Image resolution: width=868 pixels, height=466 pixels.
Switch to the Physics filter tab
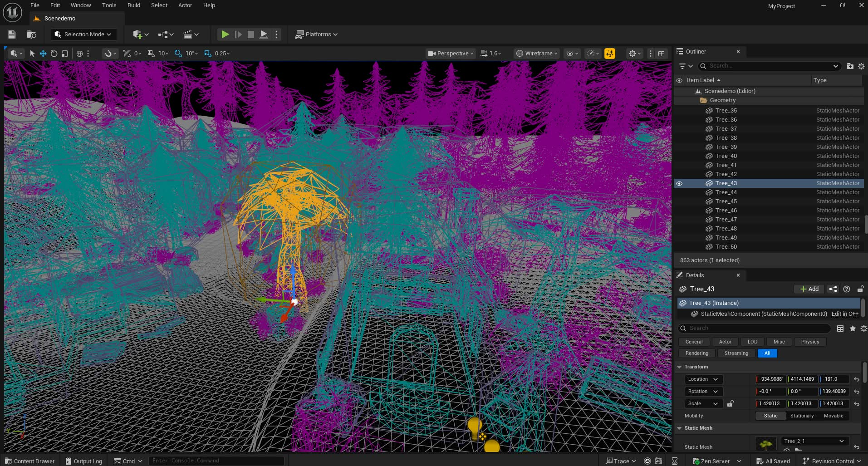[x=810, y=342]
